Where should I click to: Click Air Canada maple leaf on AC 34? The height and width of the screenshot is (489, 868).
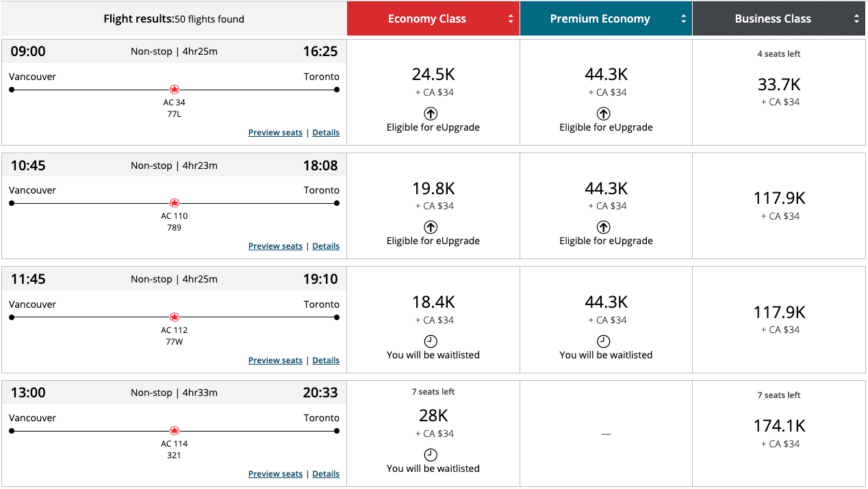pos(174,90)
